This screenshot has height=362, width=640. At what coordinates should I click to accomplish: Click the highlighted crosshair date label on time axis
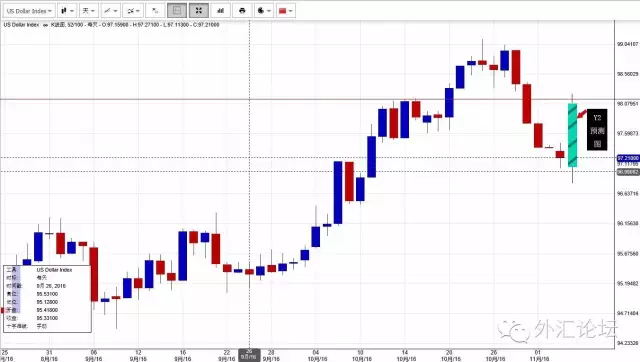pos(249,354)
